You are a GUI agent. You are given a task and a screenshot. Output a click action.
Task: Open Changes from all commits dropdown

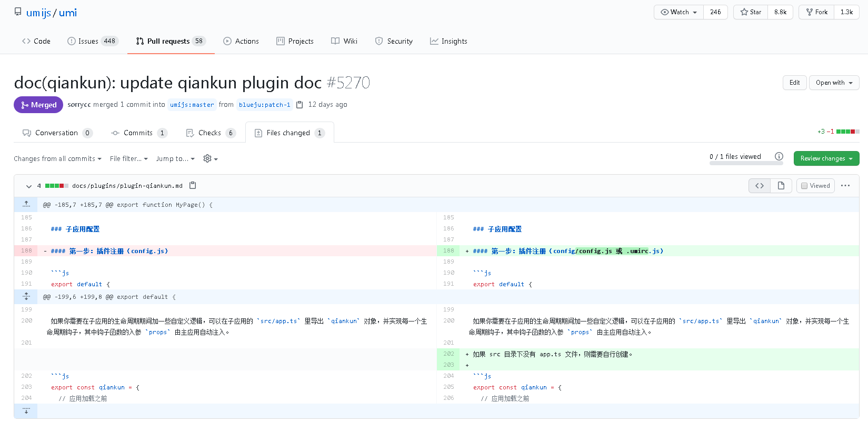click(57, 158)
